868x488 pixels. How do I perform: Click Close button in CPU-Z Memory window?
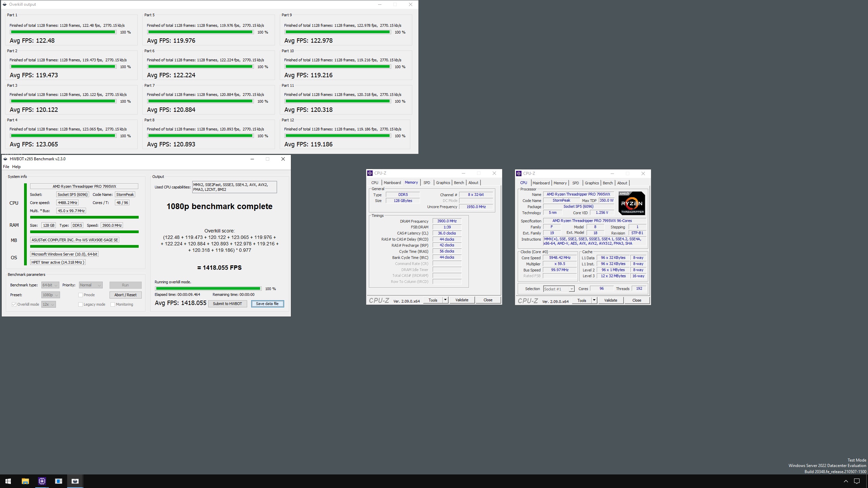(x=488, y=300)
